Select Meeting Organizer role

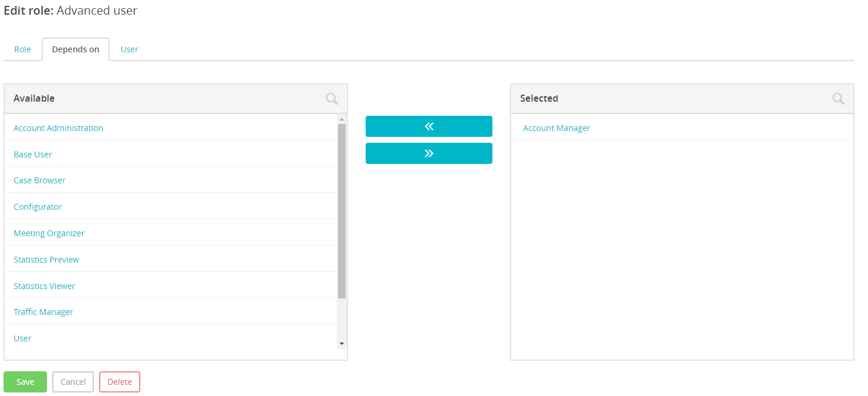click(x=49, y=233)
